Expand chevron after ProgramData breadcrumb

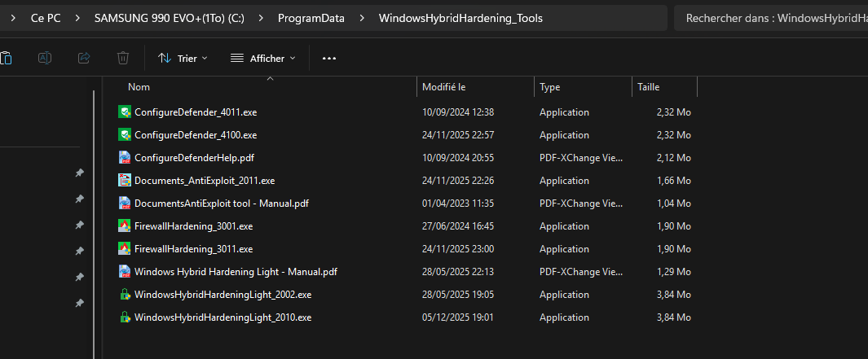[362, 18]
